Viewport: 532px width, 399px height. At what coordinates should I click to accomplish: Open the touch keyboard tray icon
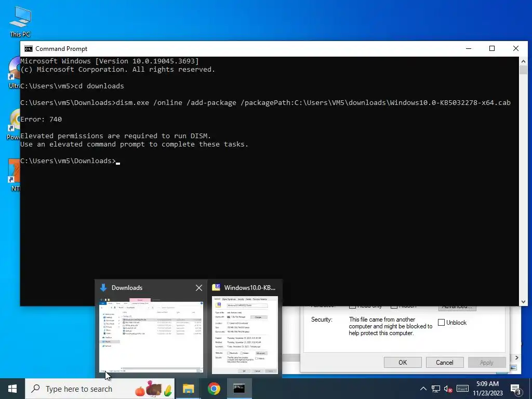tap(462, 389)
